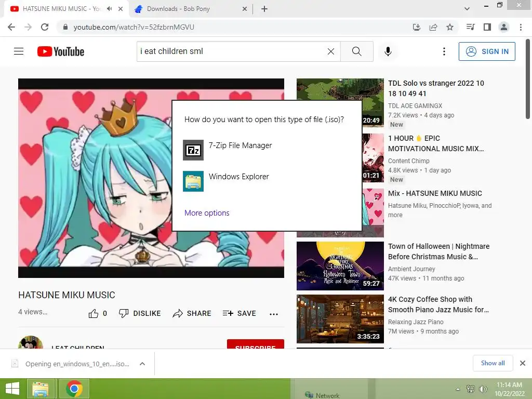The height and width of the screenshot is (399, 532).
Task: Bookmark this page with the star icon
Action: click(x=450, y=27)
